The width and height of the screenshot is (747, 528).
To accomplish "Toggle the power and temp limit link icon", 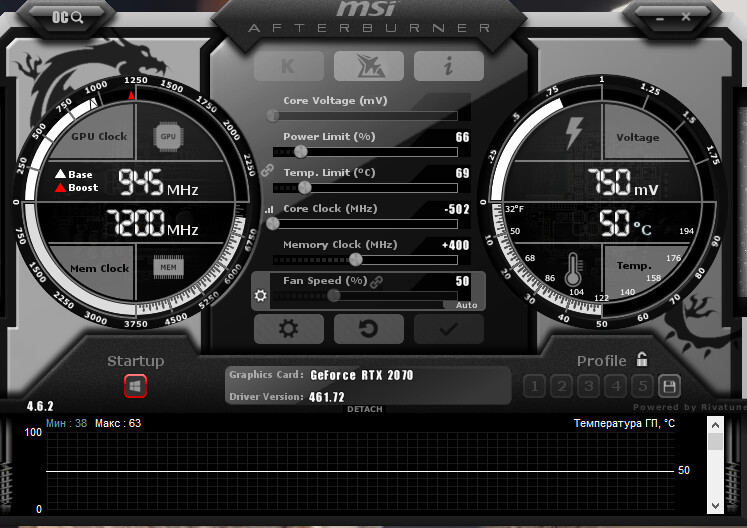I will (x=267, y=170).
